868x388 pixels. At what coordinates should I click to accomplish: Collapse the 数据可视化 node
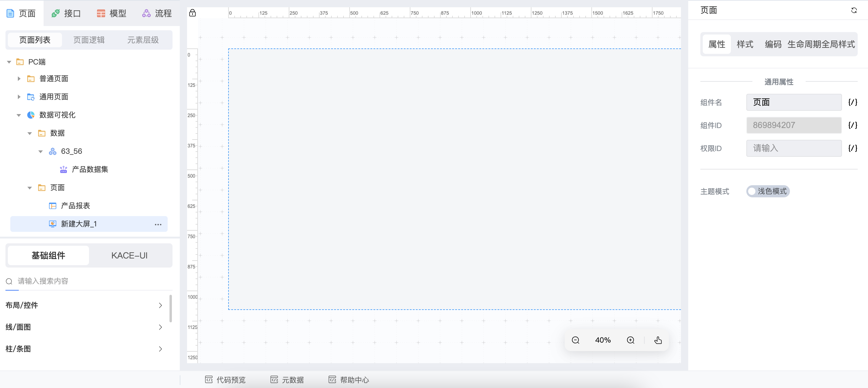[19, 115]
